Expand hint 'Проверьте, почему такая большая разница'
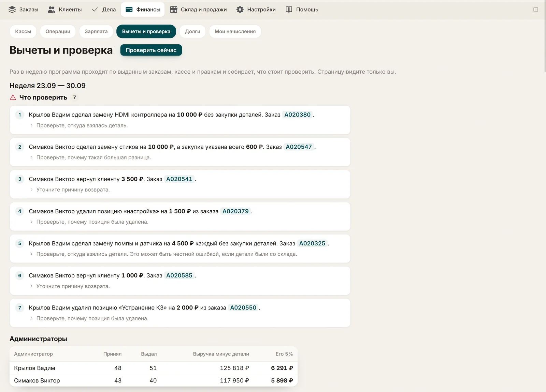The height and width of the screenshot is (392, 546). tap(90, 157)
